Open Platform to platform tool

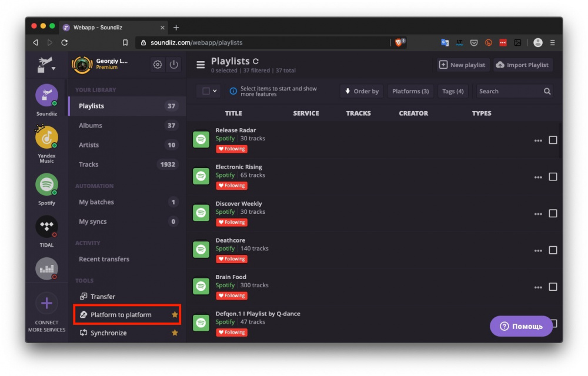pos(121,315)
